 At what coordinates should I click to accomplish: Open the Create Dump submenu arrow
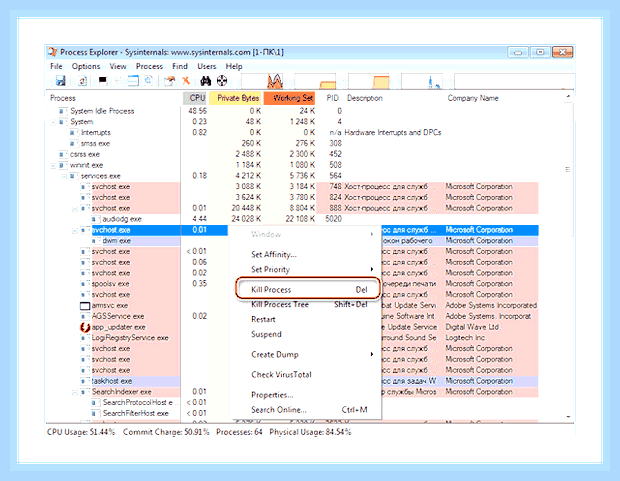372,354
